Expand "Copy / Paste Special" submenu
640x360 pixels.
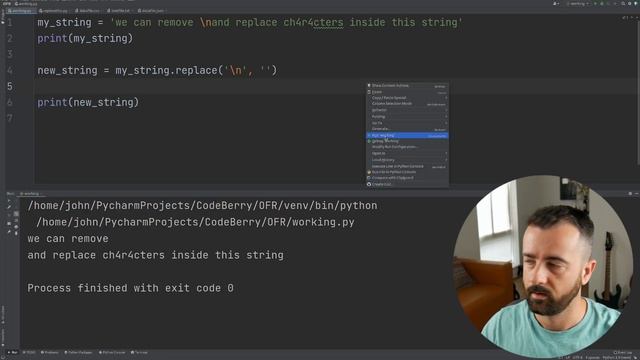click(x=407, y=98)
